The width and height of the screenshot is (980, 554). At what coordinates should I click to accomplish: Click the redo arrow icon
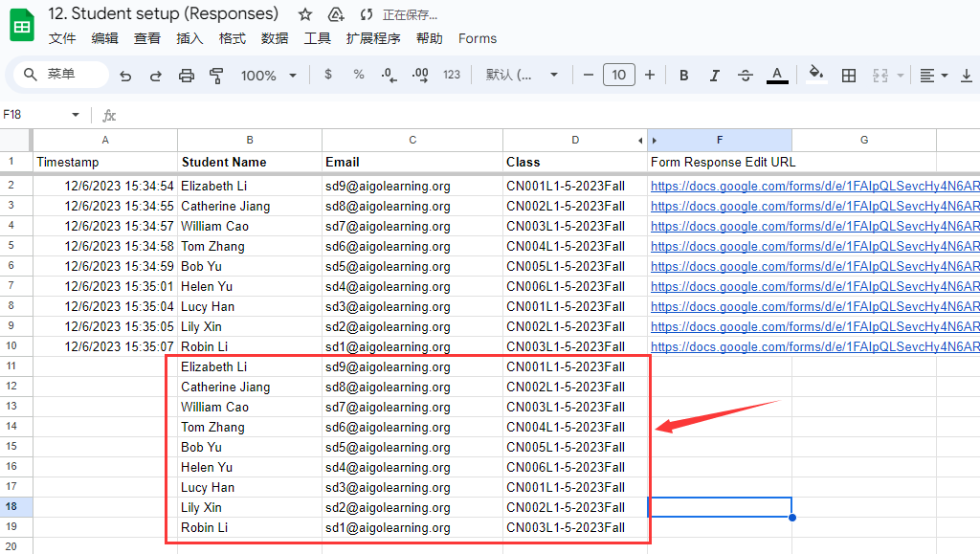(155, 76)
